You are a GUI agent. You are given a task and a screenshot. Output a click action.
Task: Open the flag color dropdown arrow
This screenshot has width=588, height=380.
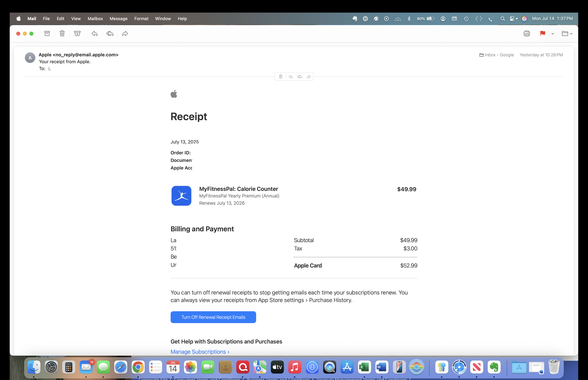click(x=553, y=34)
